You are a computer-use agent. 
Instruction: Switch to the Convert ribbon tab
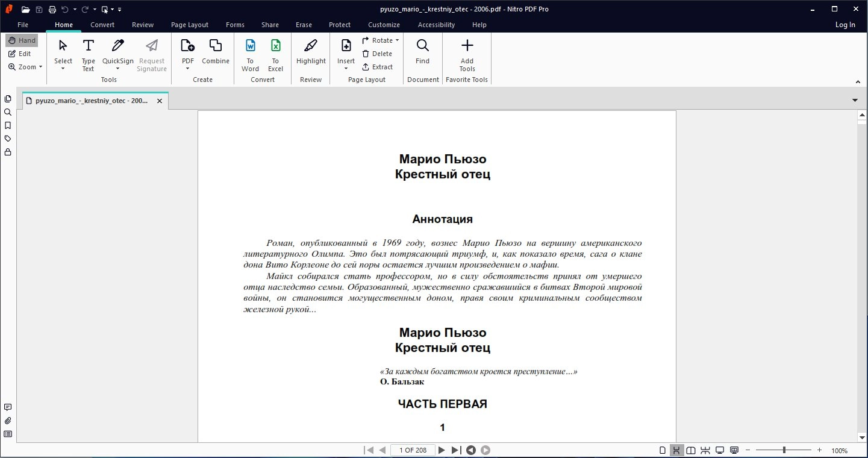[x=102, y=25]
